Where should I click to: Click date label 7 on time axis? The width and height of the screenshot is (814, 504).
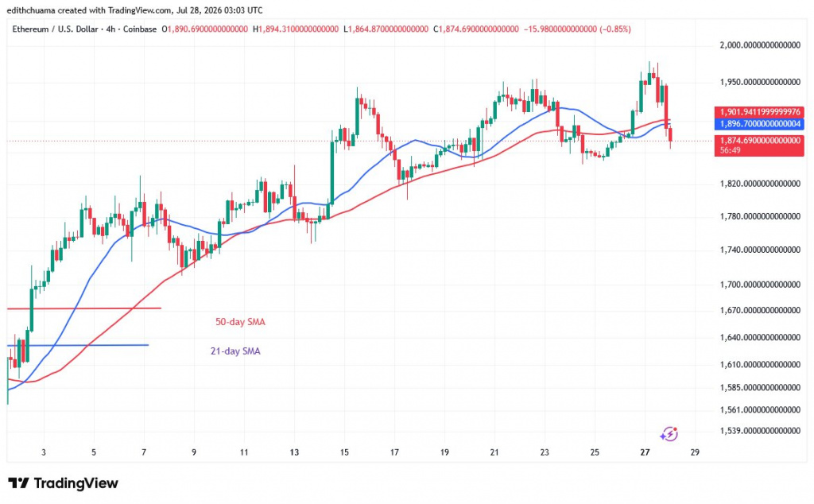[x=144, y=452]
